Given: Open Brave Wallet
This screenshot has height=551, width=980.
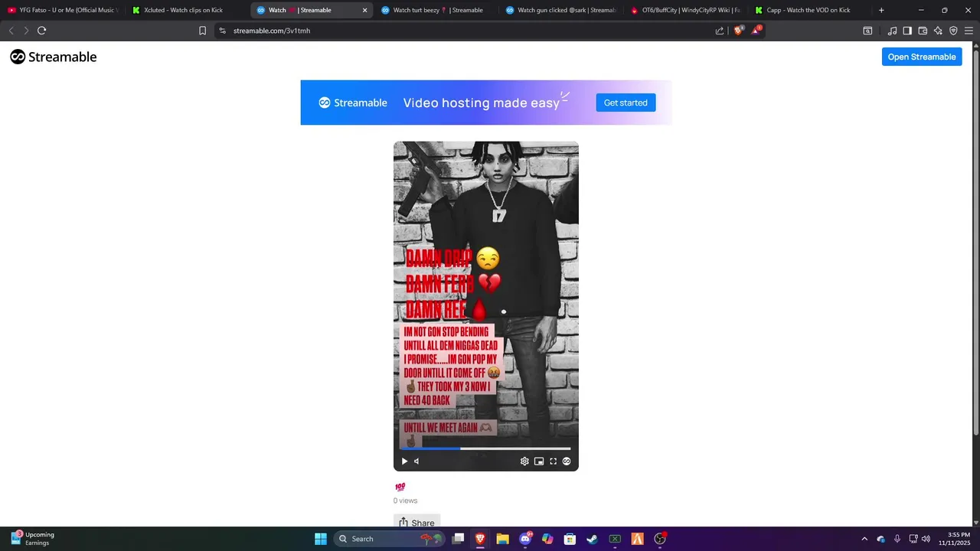Looking at the screenshot, I should tap(923, 31).
